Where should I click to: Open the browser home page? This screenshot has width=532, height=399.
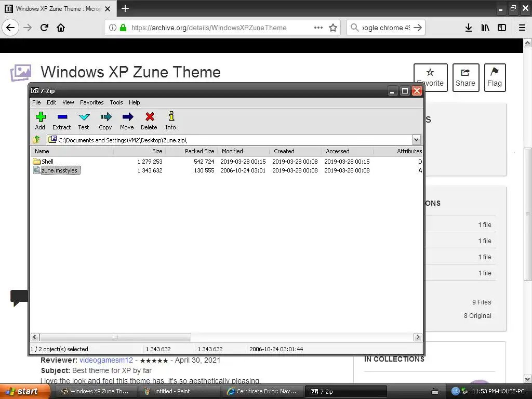click(61, 28)
